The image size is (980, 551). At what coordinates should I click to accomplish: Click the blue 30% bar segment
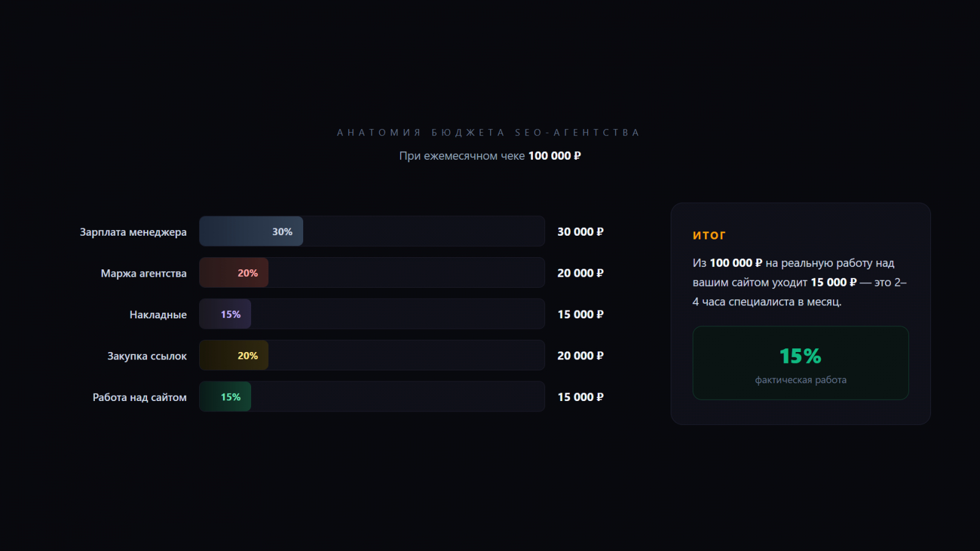tap(251, 231)
